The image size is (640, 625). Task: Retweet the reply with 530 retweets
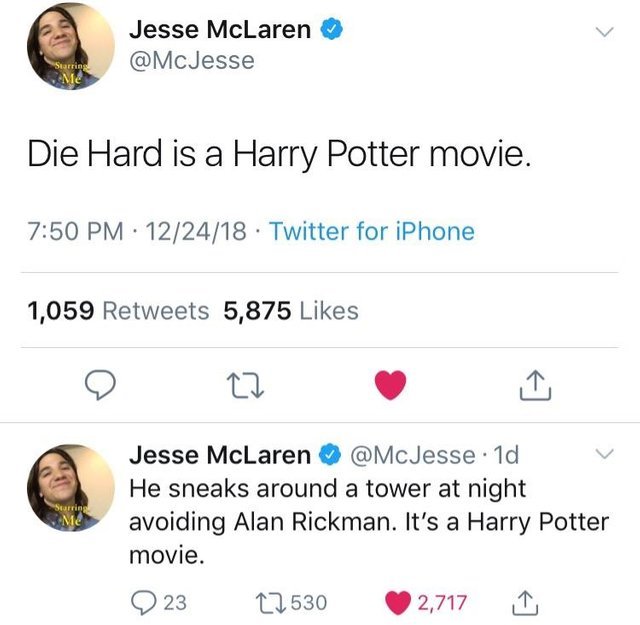point(271,603)
